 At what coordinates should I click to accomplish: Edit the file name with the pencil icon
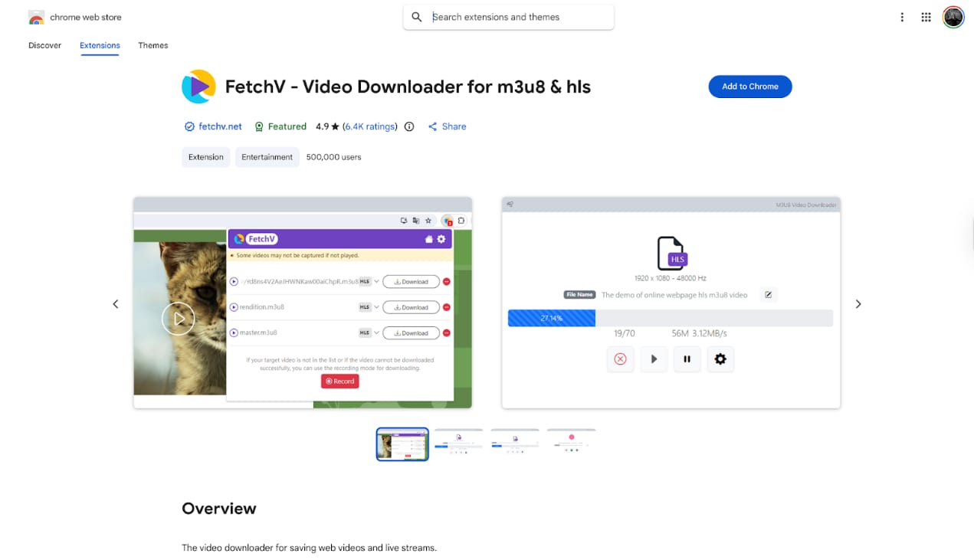click(768, 294)
